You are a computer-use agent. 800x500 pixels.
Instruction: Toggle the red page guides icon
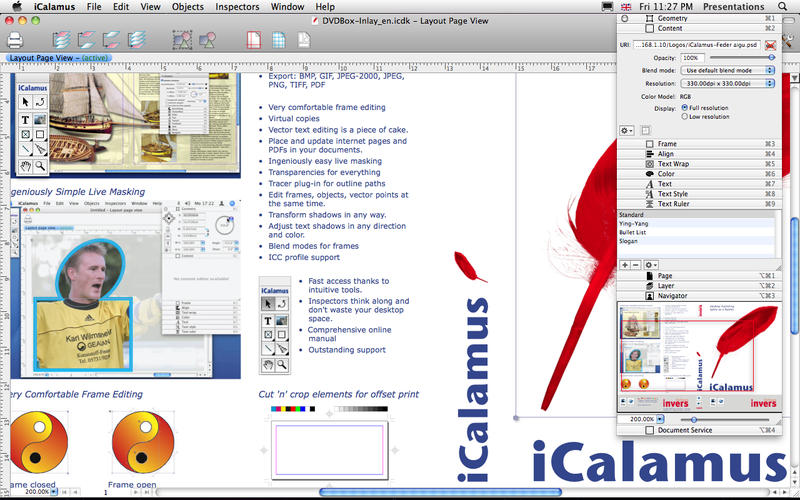[x=254, y=40]
